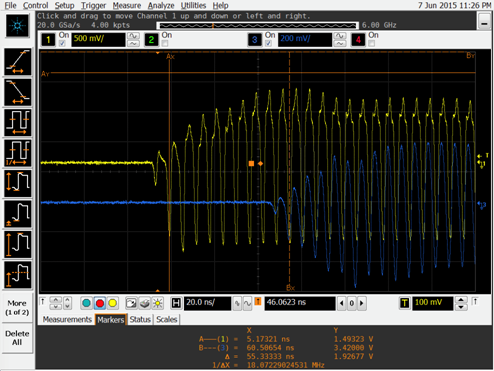
Task: Open the Channel 1 500 mV/ scale field
Action: click(x=98, y=39)
